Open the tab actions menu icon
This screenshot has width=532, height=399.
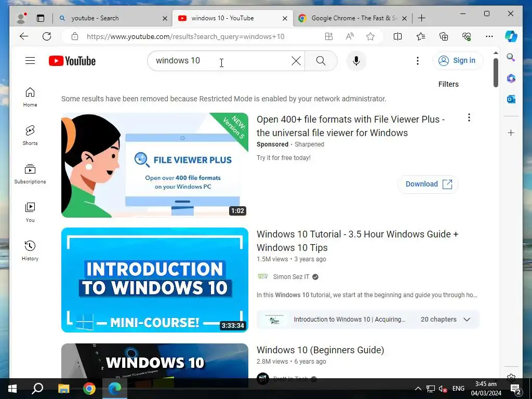[41, 18]
